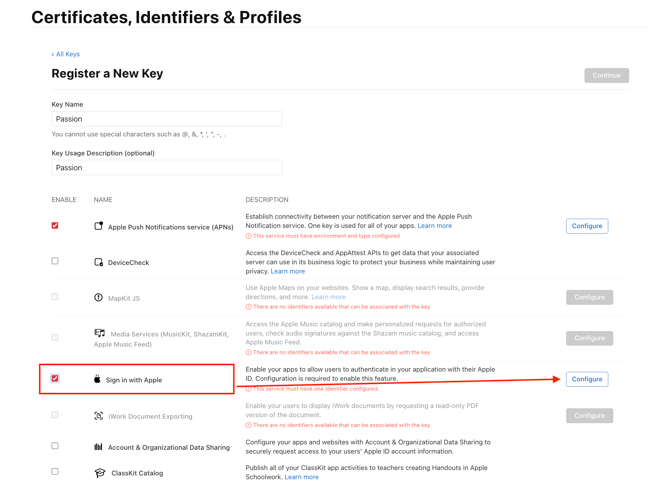Image resolution: width=670 pixels, height=483 pixels.
Task: Go back via All Keys link
Action: [x=66, y=54]
